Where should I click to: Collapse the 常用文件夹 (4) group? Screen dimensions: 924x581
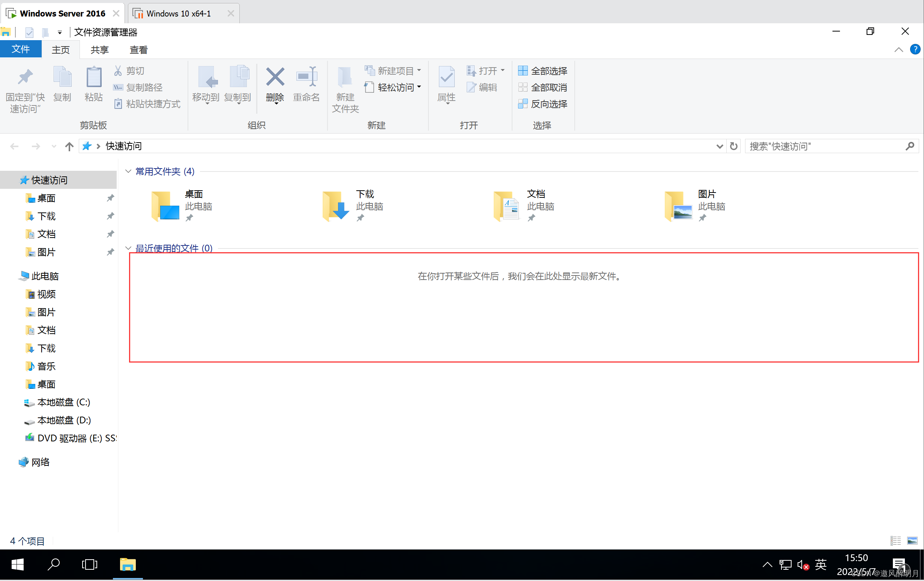click(128, 171)
